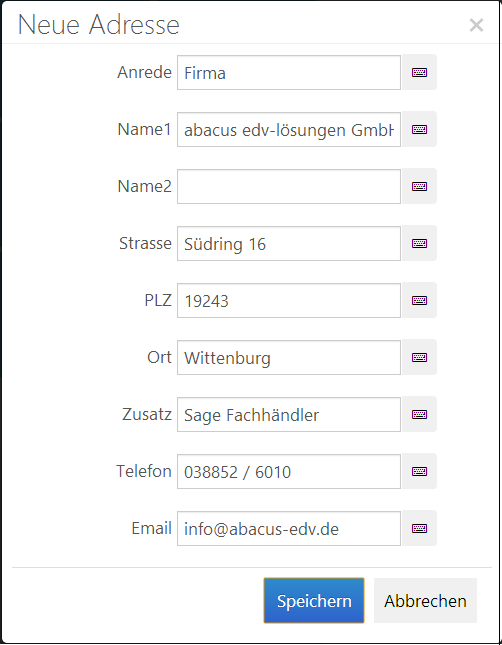
Task: Open on-screen keyboard for Strasse field
Action: (x=419, y=243)
